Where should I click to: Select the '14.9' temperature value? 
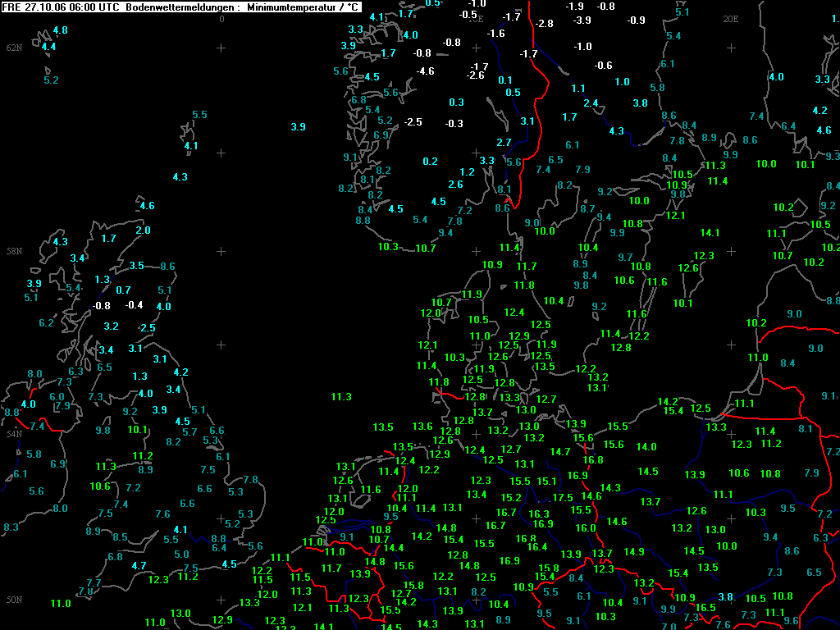pos(634,551)
